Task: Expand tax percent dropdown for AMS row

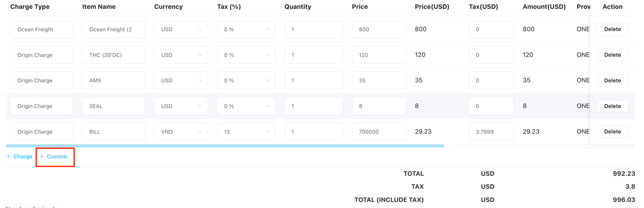Action: point(246,81)
